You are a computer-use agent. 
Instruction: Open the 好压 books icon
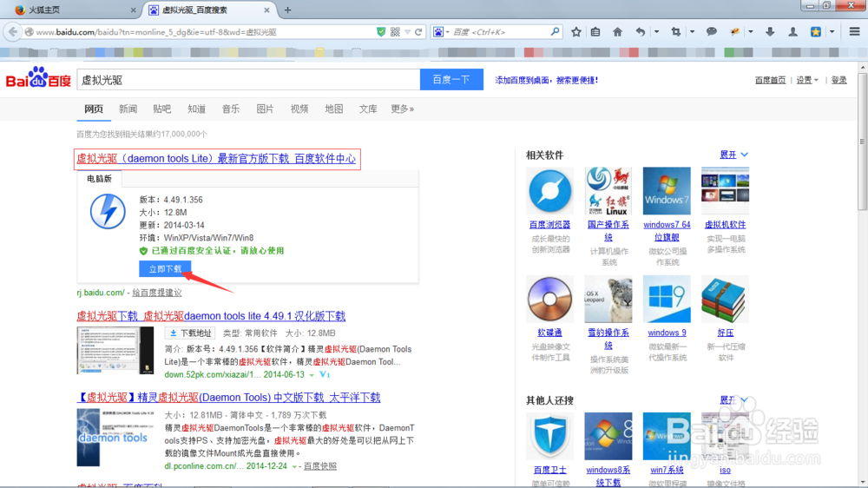coord(725,299)
